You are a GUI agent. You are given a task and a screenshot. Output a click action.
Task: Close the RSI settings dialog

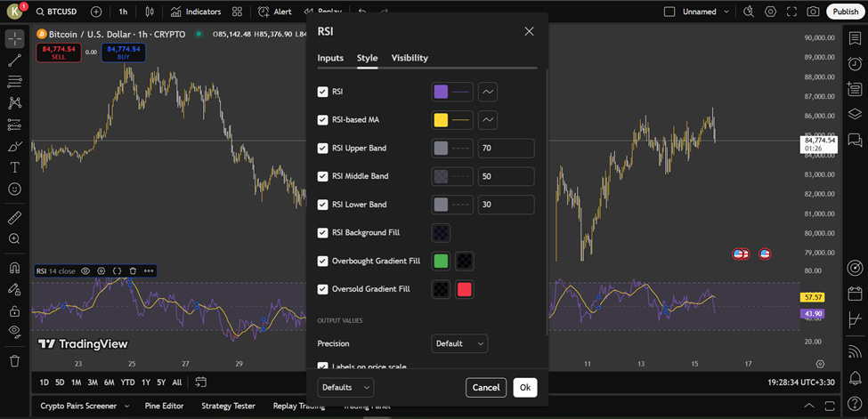pyautogui.click(x=529, y=31)
